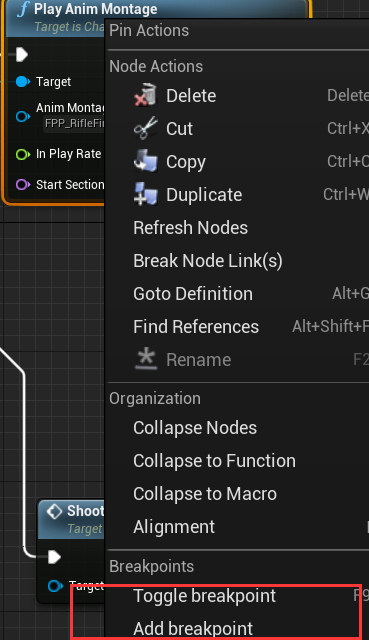Viewport: 369px width, 640px height.
Task: Click the Anim Montage input pin
Action: 22,116
